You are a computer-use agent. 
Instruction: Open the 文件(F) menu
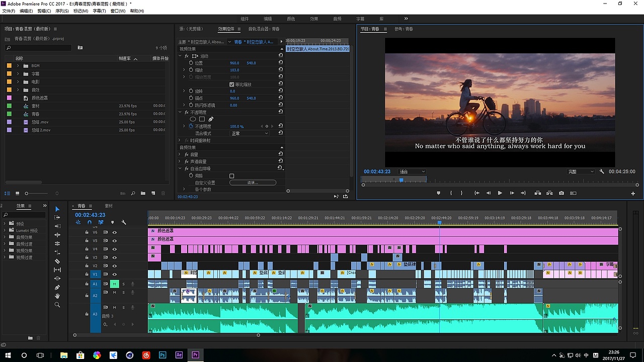coord(9,11)
